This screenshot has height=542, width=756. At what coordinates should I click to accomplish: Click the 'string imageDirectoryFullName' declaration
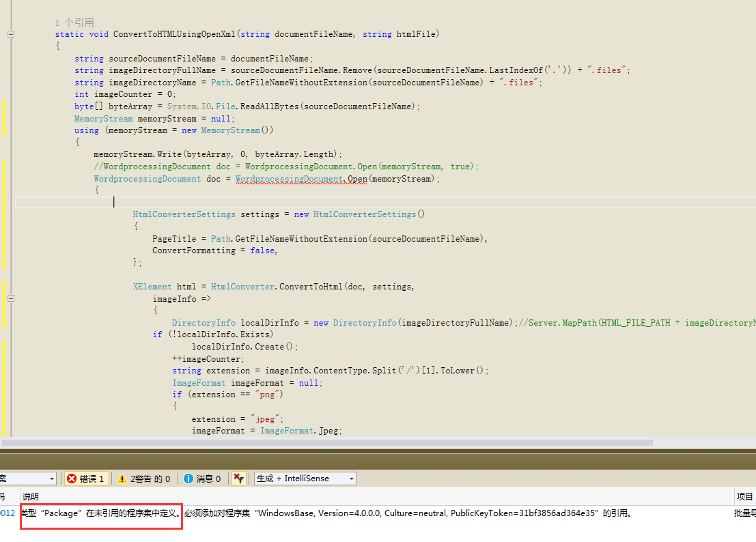[x=352, y=70]
